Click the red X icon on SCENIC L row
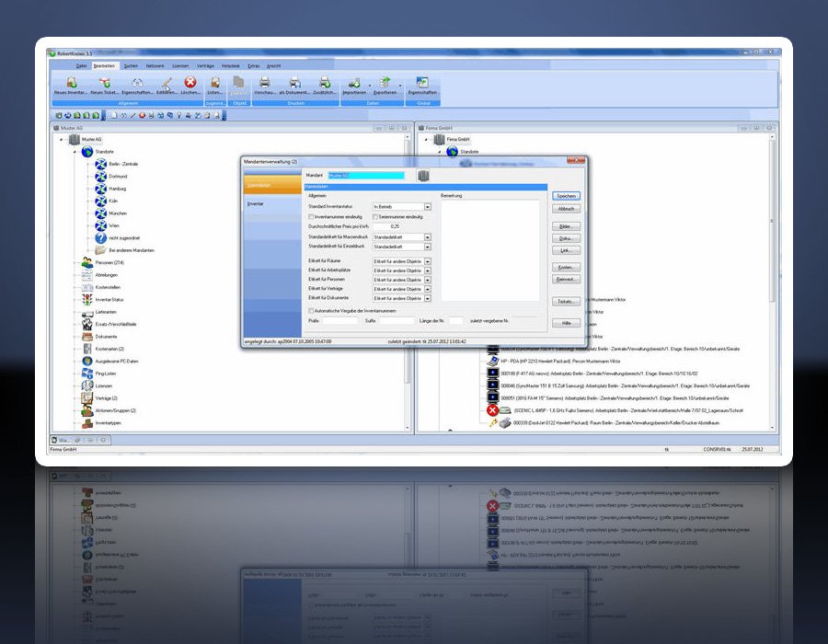 493,410
